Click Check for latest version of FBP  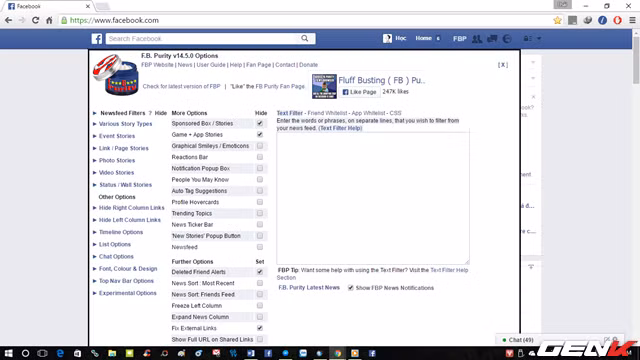[x=181, y=87]
